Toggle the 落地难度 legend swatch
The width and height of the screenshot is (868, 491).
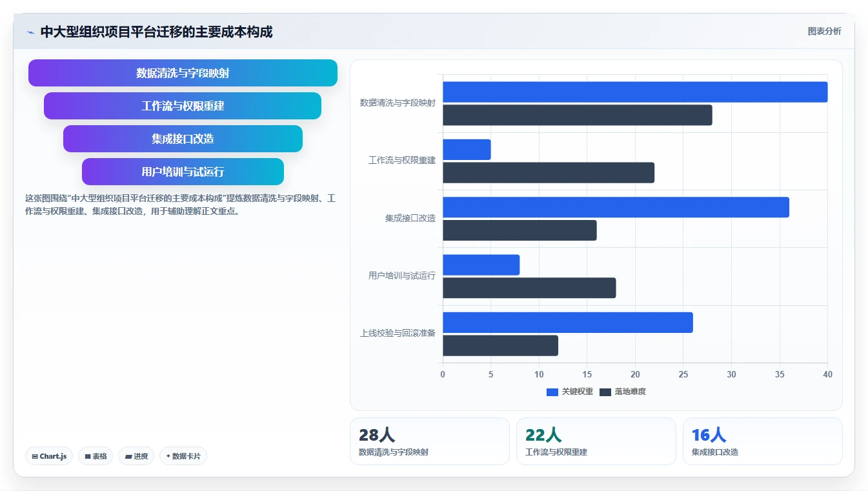[x=605, y=392]
